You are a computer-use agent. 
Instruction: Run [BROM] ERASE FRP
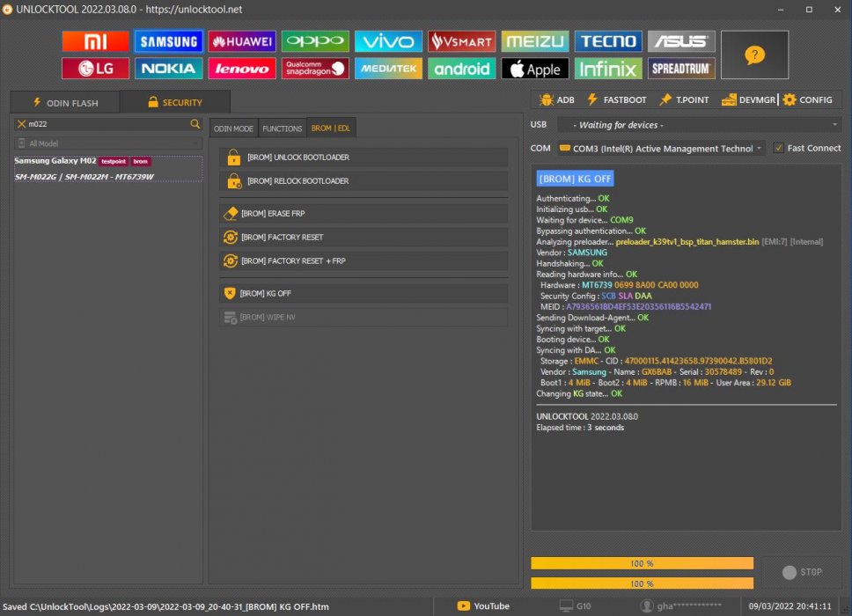click(364, 214)
